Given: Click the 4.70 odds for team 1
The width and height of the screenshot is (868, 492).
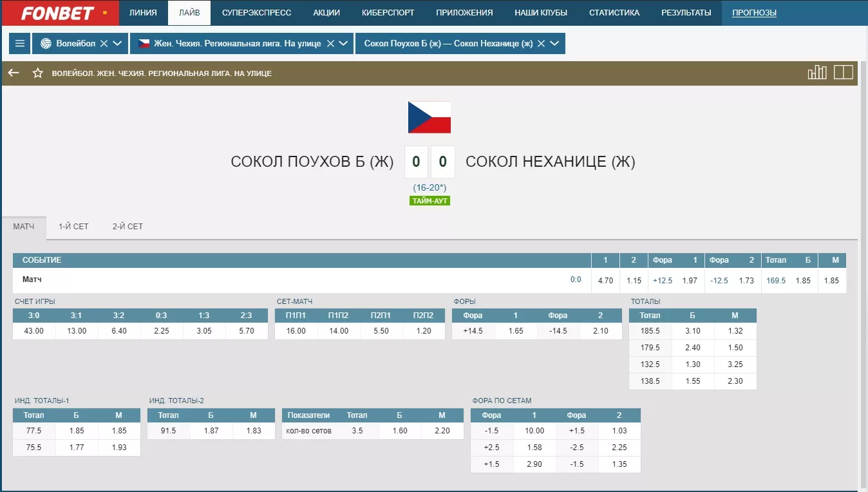Looking at the screenshot, I should 605,280.
